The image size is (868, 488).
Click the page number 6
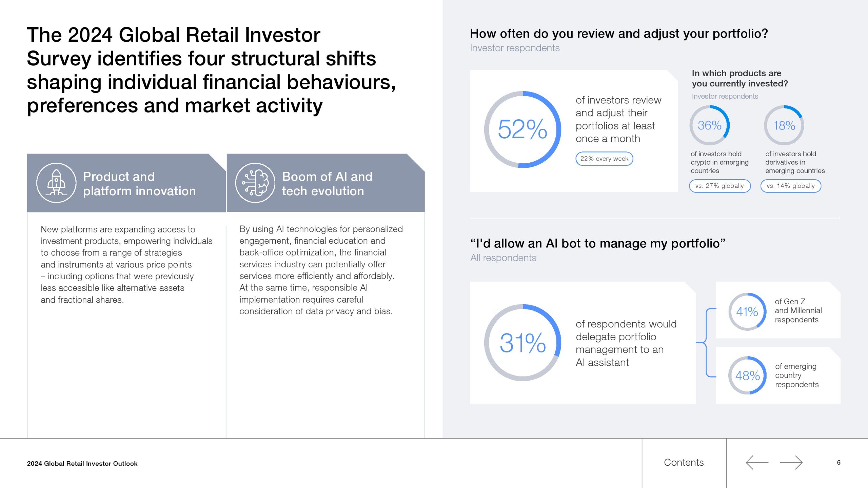839,463
